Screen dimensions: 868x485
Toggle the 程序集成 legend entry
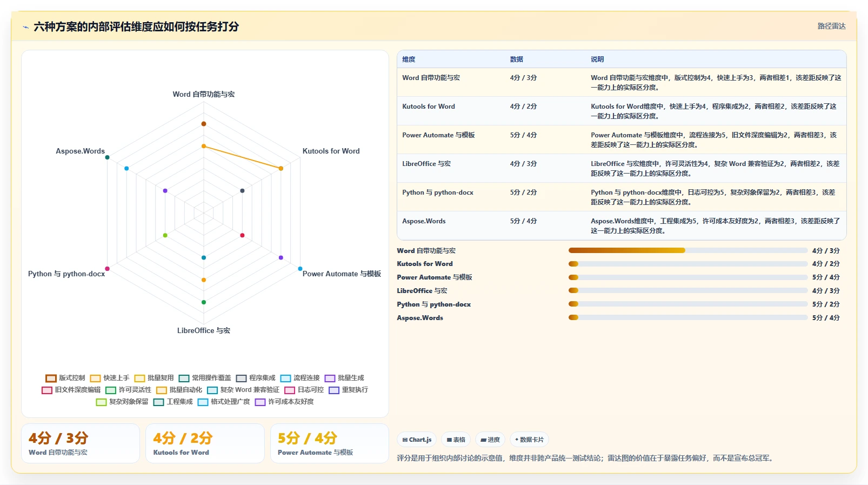click(256, 378)
